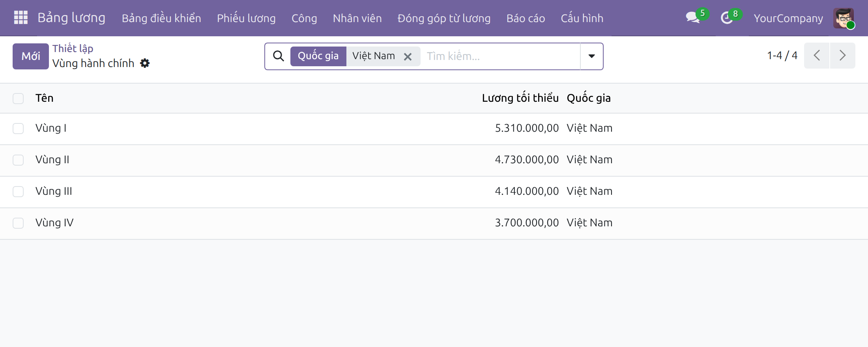
Task: Sort by the Tên column header
Action: pyautogui.click(x=44, y=98)
